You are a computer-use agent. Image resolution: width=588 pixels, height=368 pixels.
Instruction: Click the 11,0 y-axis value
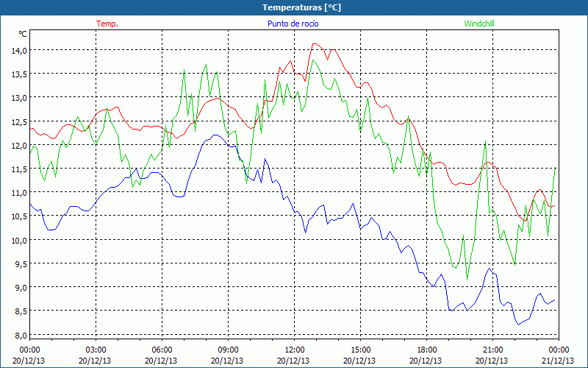19,192
